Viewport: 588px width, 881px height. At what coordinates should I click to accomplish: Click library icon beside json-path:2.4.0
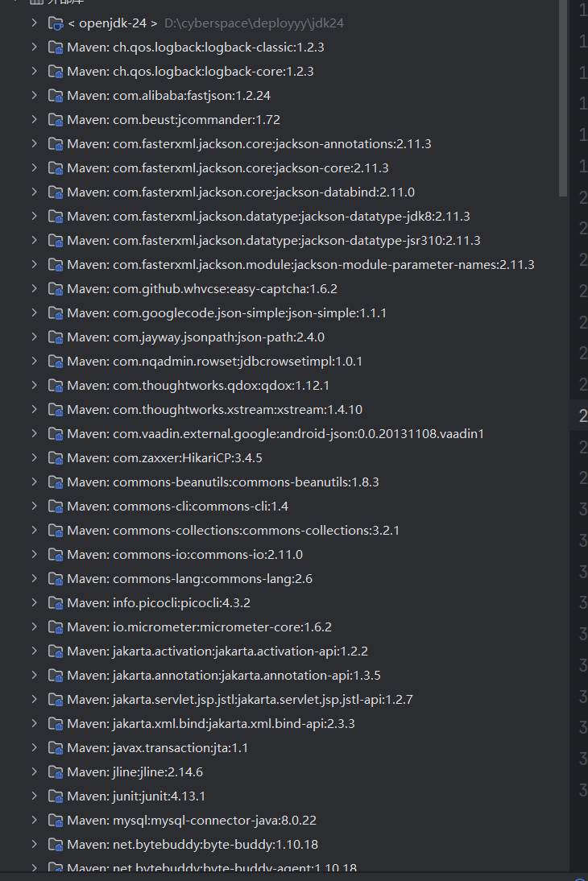56,337
